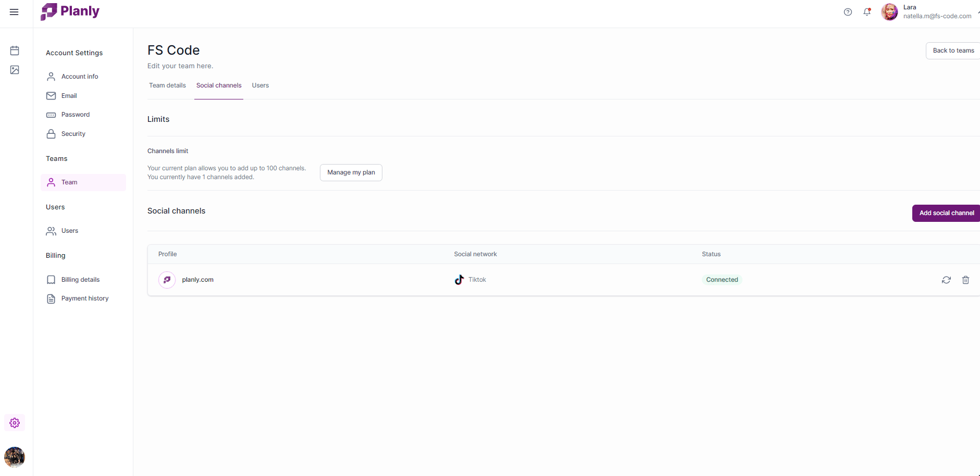Select the Social channels tab
The width and height of the screenshot is (980, 476).
tap(219, 85)
